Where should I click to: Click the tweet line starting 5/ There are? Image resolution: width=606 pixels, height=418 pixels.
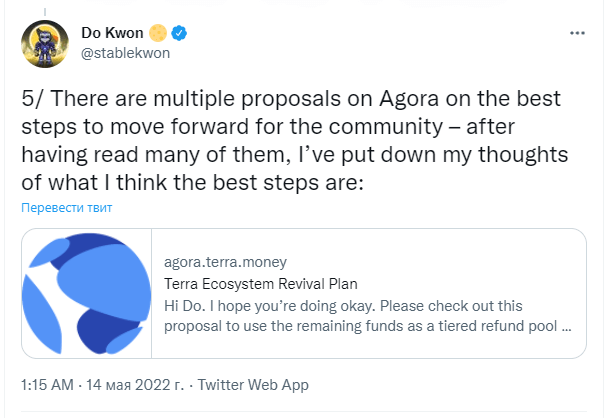coord(291,99)
